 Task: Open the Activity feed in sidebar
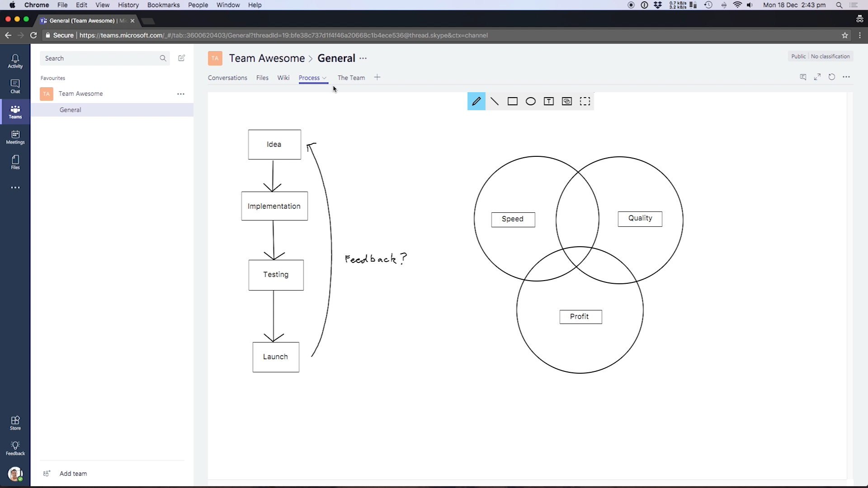15,61
